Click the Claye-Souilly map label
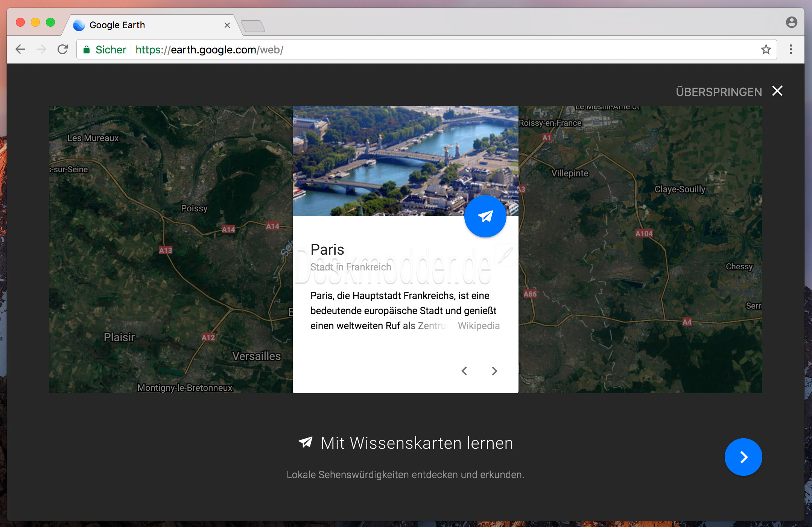The width and height of the screenshot is (812, 527). click(x=680, y=189)
